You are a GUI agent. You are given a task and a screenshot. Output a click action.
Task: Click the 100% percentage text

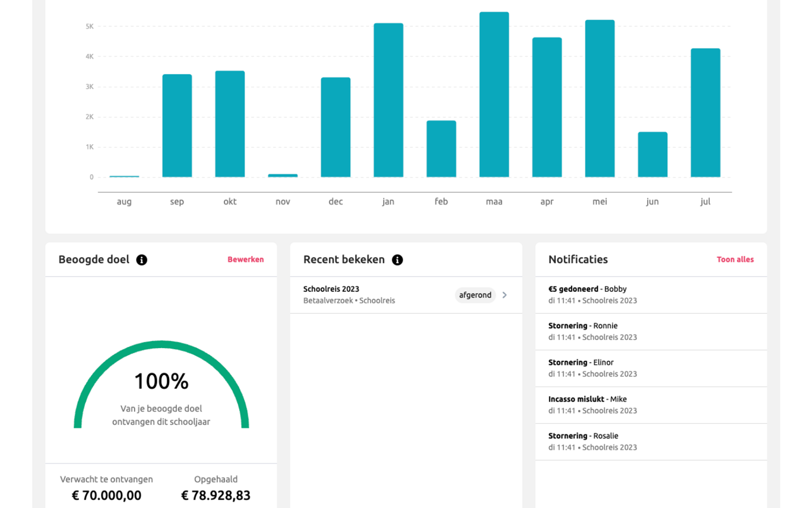161,381
